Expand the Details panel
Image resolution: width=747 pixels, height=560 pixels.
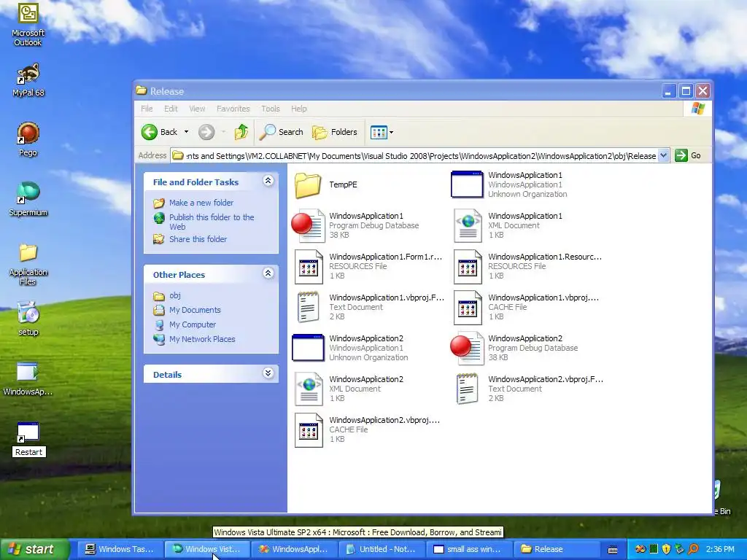(x=268, y=373)
